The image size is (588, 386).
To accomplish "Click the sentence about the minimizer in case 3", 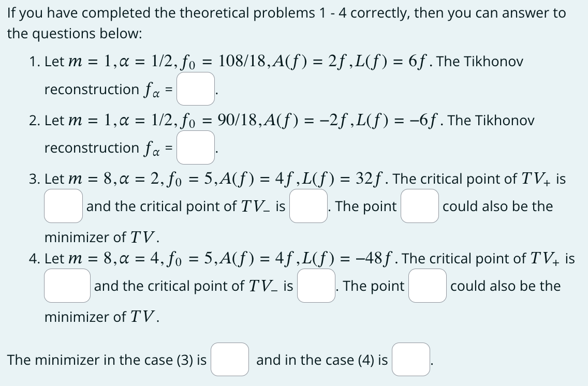I will (104, 359).
